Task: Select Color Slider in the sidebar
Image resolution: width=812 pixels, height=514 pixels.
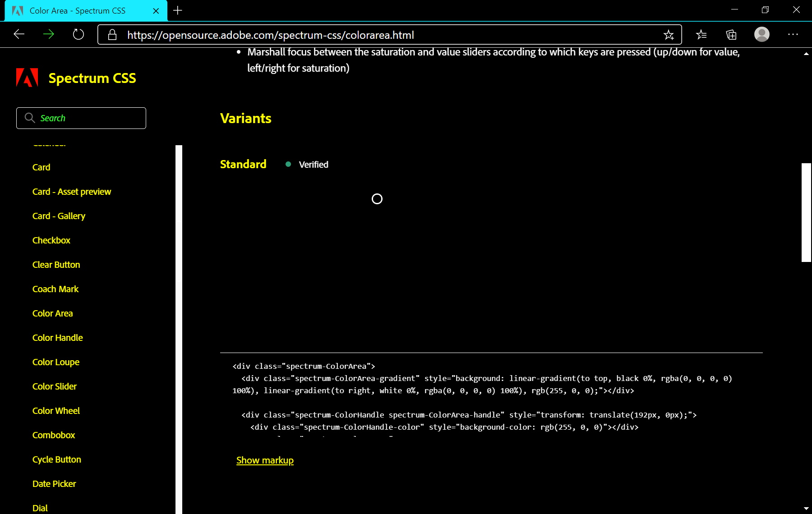Action: click(54, 386)
